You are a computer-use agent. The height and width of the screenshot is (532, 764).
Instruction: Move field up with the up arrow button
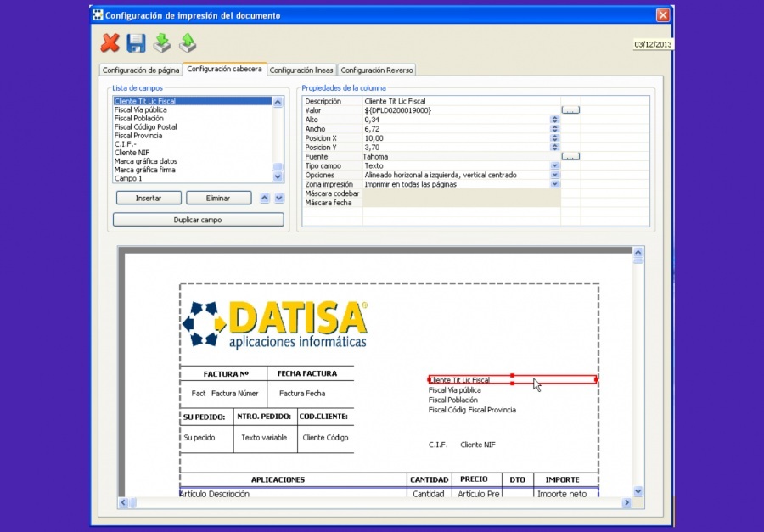coord(265,198)
